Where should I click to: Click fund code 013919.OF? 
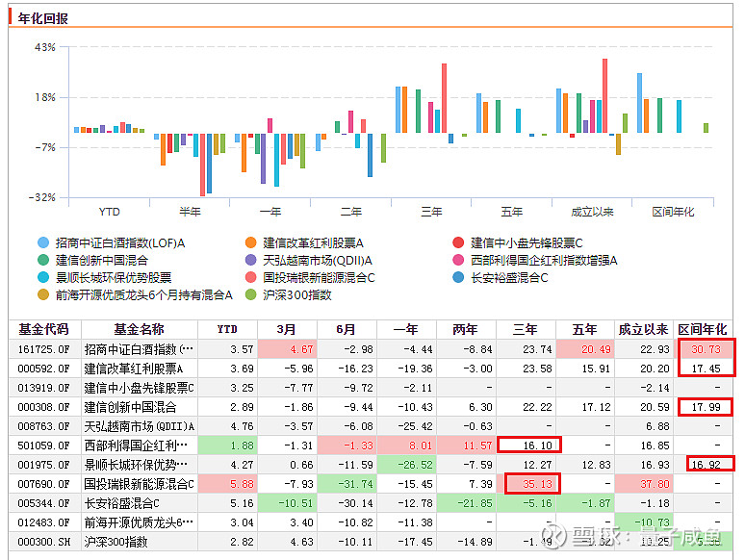pos(43,388)
